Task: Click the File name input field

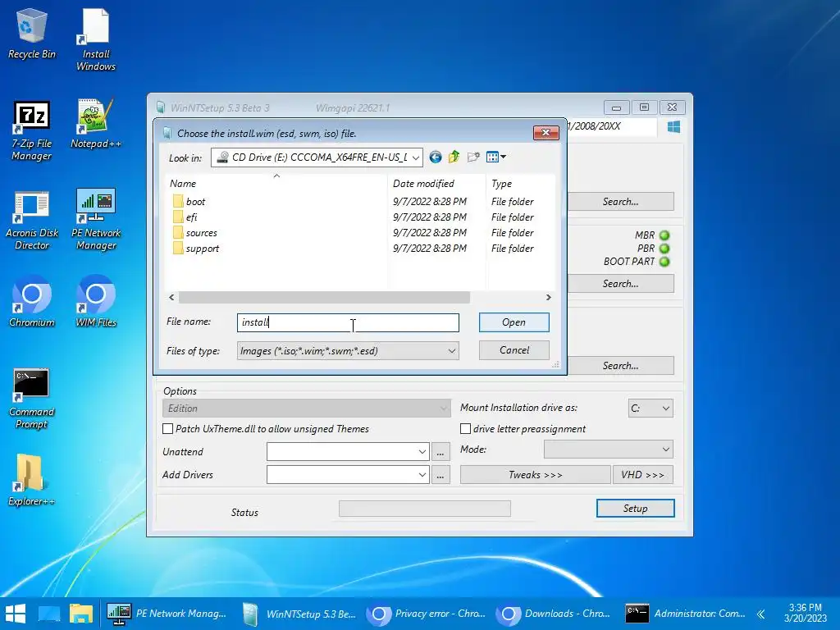Action: click(348, 322)
